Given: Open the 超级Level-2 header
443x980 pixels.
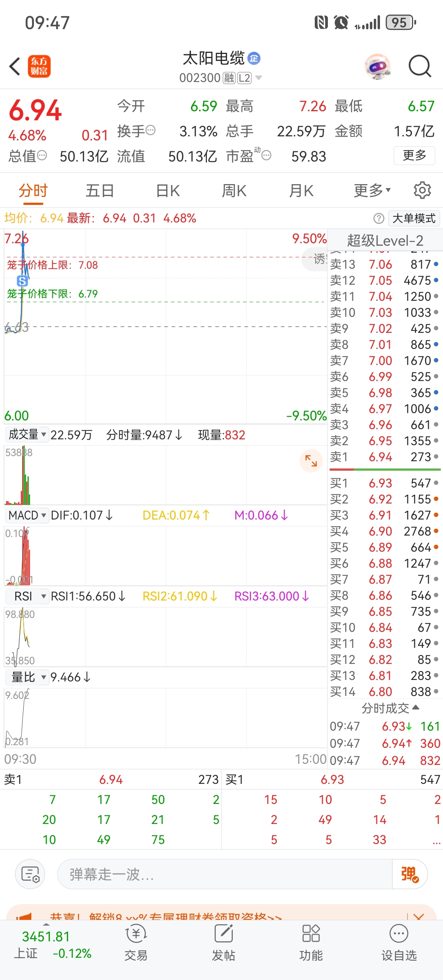Looking at the screenshot, I should click(385, 240).
